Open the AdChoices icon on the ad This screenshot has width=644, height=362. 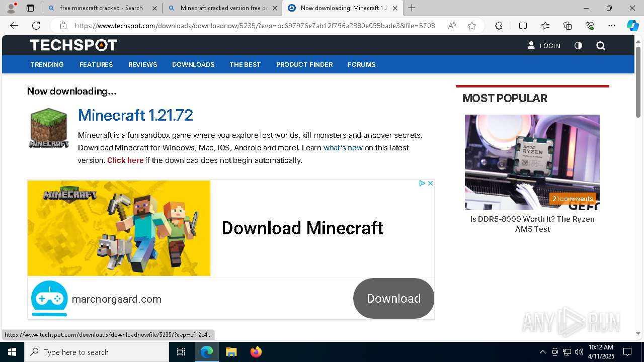pos(423,184)
